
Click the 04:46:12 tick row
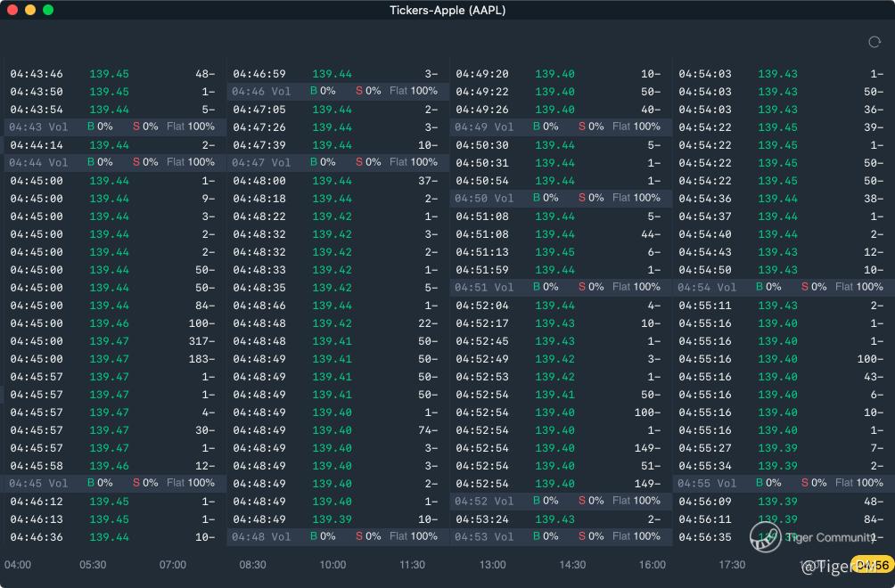click(115, 502)
